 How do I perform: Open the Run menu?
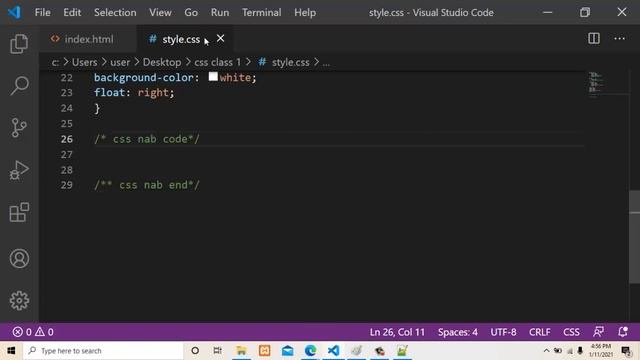(x=220, y=13)
